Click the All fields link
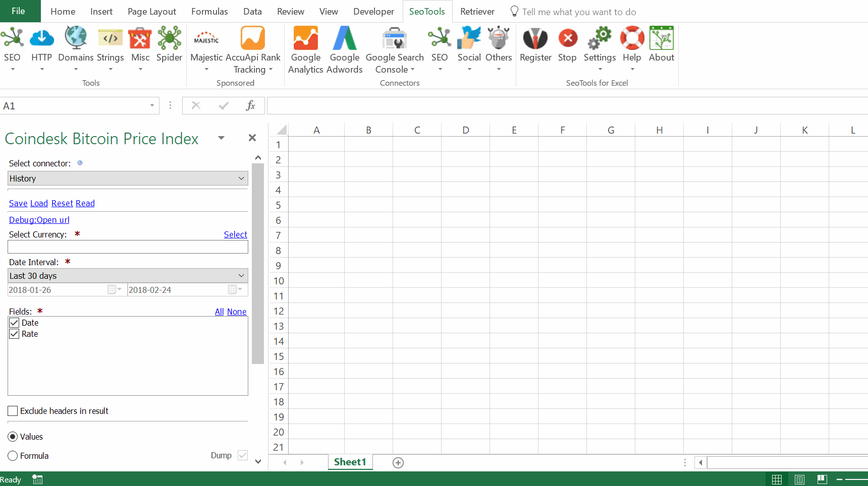 point(220,312)
